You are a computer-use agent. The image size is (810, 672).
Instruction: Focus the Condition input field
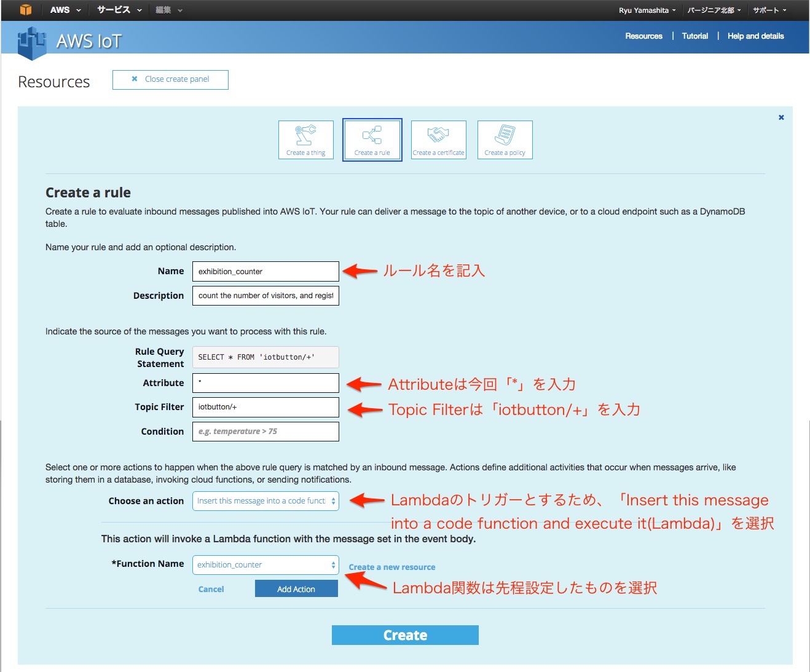pyautogui.click(x=265, y=432)
